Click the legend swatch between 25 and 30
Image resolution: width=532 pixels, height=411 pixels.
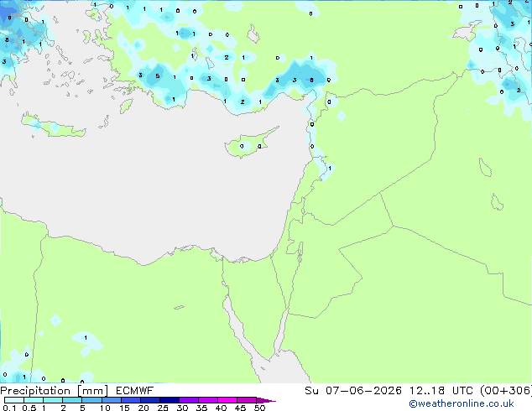pos(170,400)
